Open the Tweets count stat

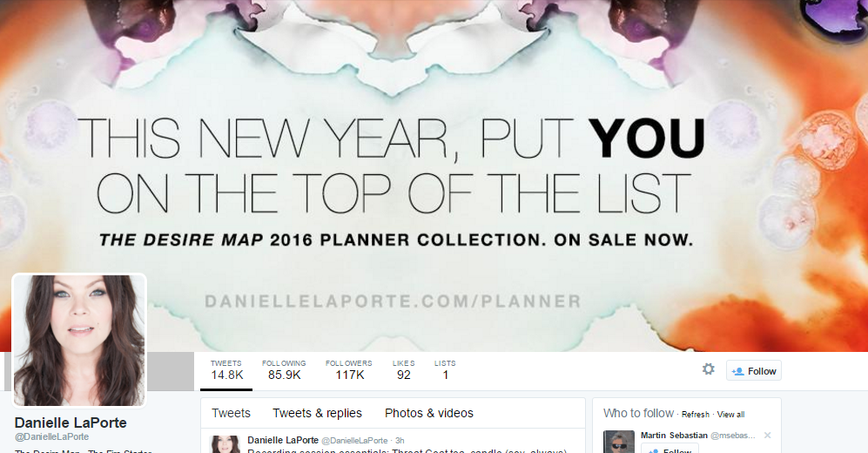pos(226,370)
